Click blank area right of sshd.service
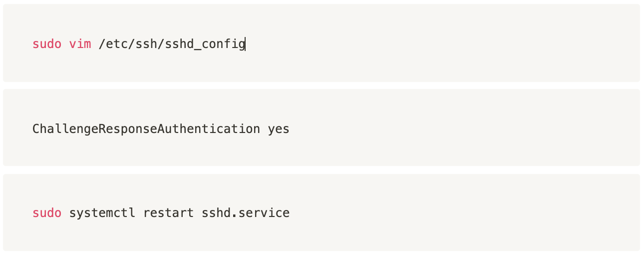Image resolution: width=644 pixels, height=255 pixels. coord(449,213)
